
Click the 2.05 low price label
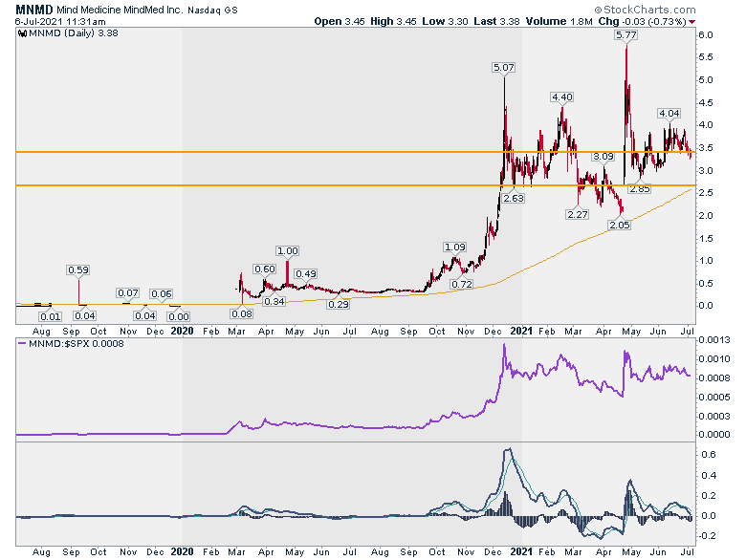point(620,225)
